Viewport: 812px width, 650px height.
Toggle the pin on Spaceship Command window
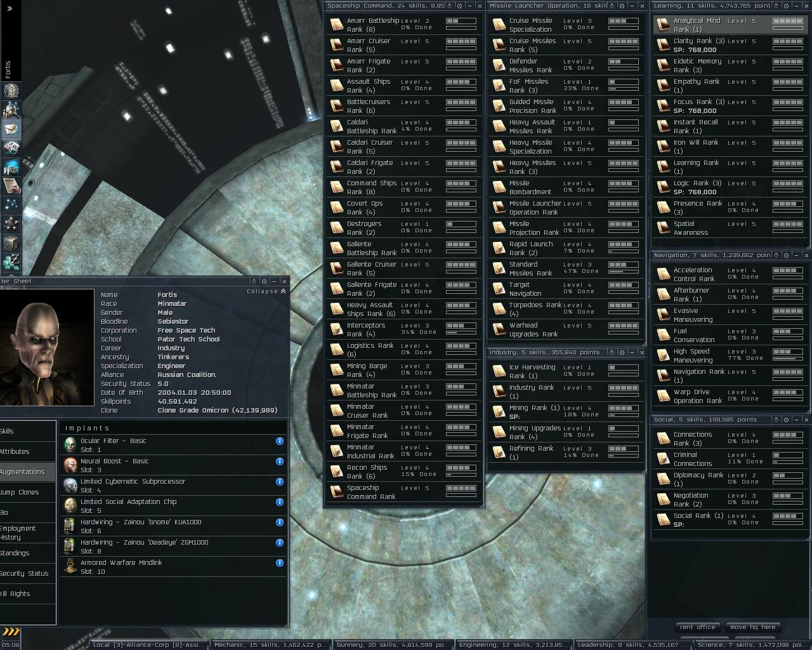coord(459,6)
